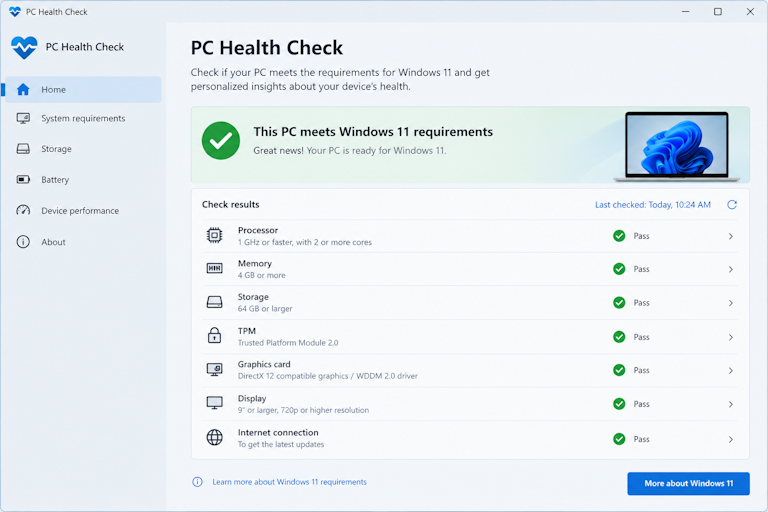Close the PC Health Check window
The image size is (768, 512).
coord(750,11)
